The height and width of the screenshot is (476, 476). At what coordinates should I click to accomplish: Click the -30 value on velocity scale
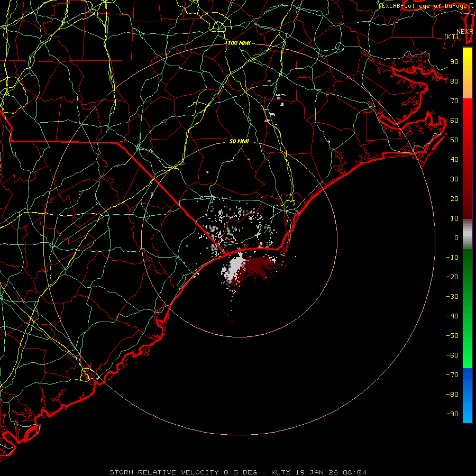(x=452, y=297)
